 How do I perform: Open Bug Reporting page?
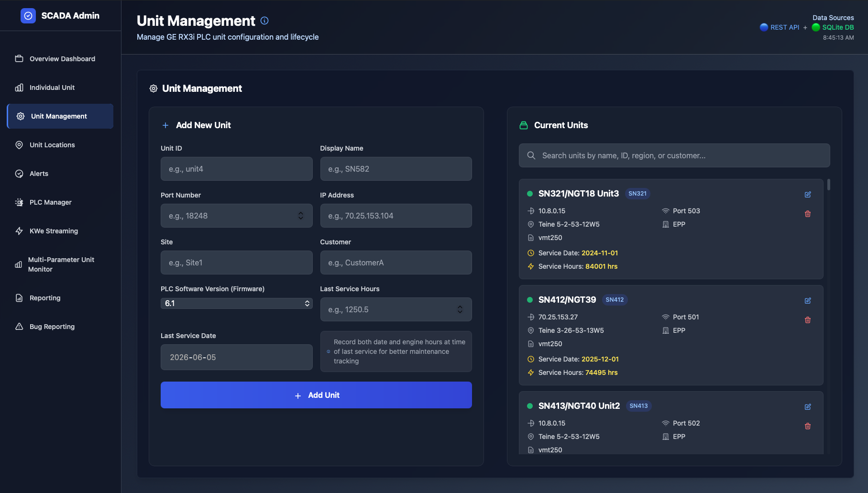pyautogui.click(x=60, y=327)
